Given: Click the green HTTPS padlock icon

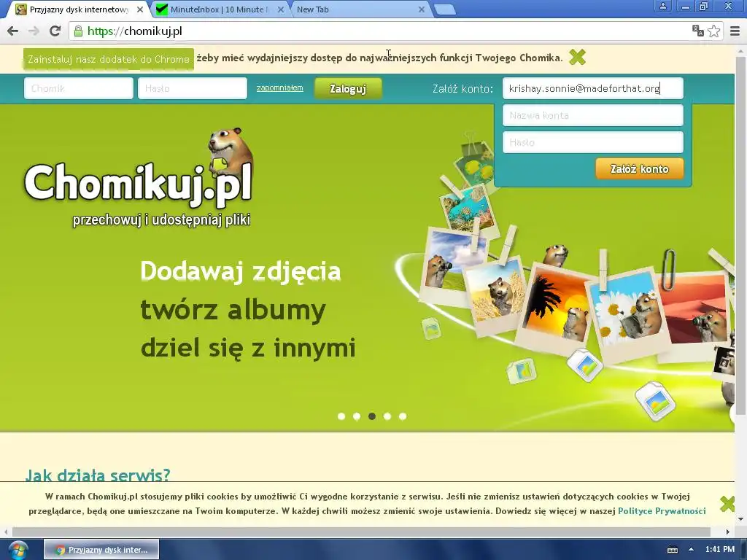Looking at the screenshot, I should tap(78, 31).
